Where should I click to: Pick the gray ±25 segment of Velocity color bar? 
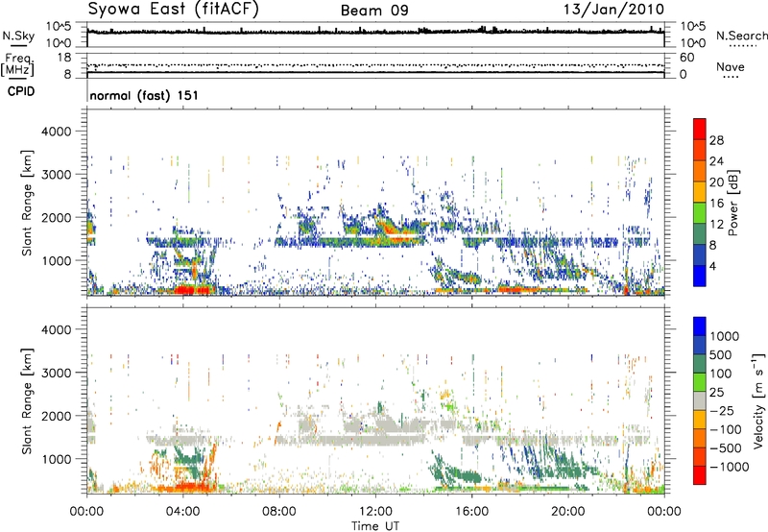700,400
